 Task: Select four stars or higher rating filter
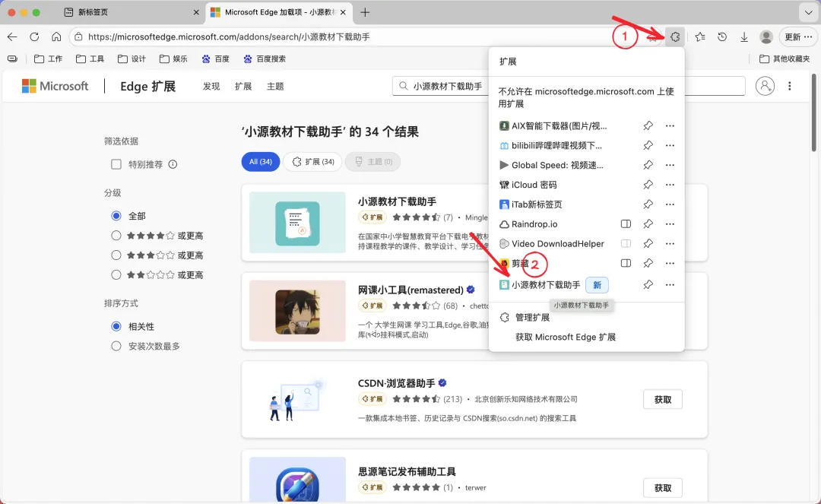pos(116,236)
